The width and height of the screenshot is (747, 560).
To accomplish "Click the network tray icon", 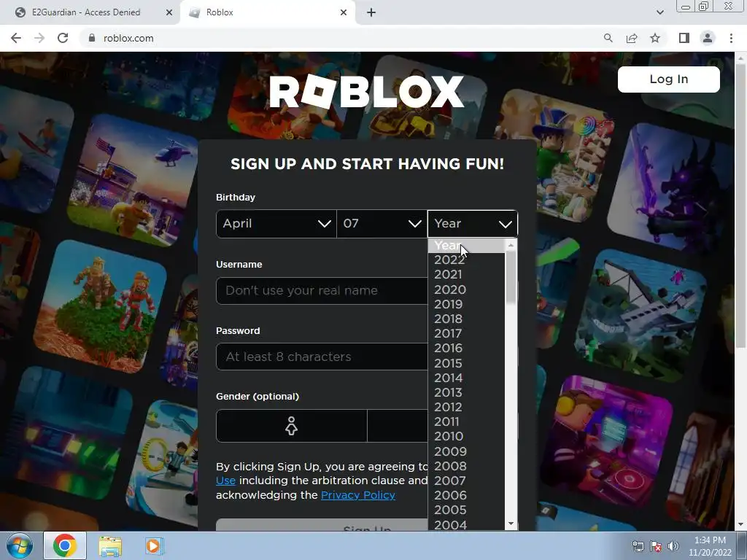I will [x=638, y=546].
